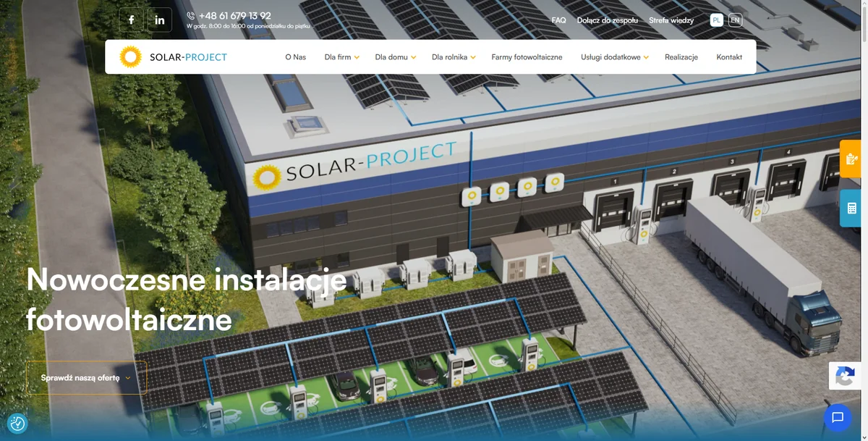
Task: Open the Dla domu menu item
Action: coord(391,57)
